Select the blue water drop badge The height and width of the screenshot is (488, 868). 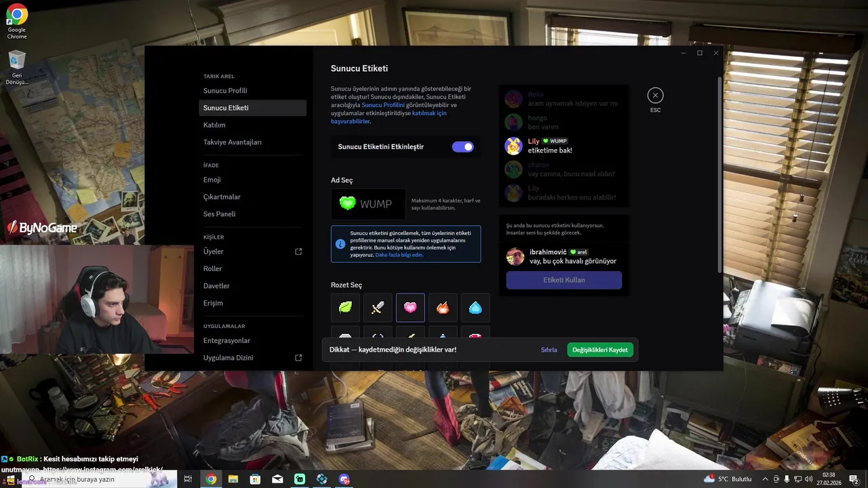coord(475,308)
